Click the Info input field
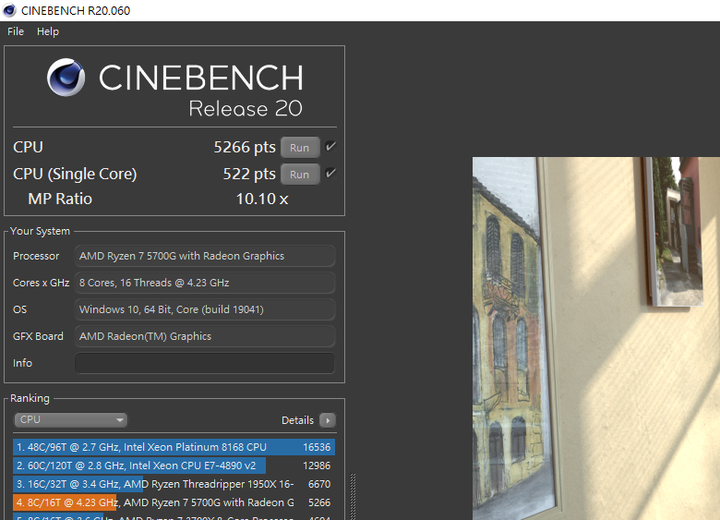Screen dimensions: 720x520 pyautogui.click(x=205, y=363)
